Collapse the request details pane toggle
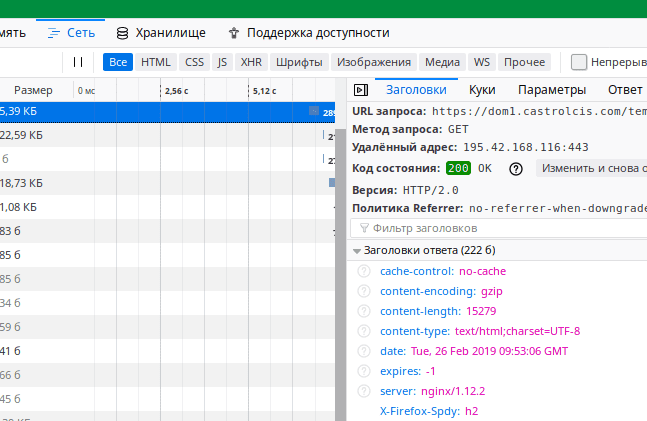This screenshot has width=647, height=421. click(x=361, y=89)
